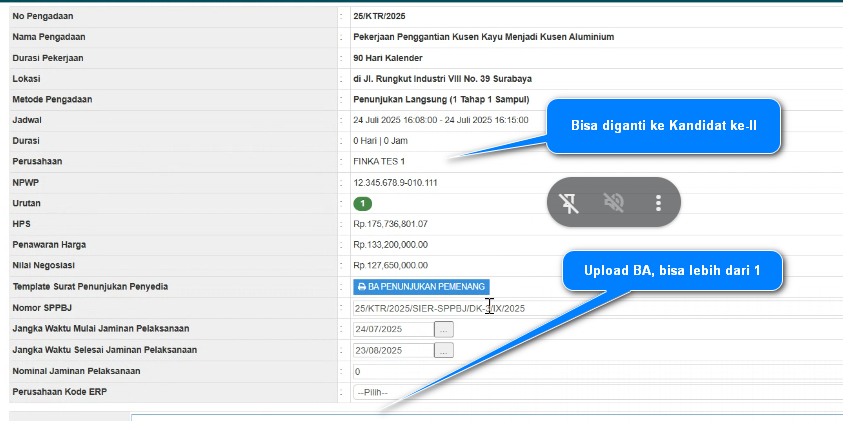Expand the Perusahaan Kode ERP dropdown
The width and height of the screenshot is (843, 421).
pos(596,392)
